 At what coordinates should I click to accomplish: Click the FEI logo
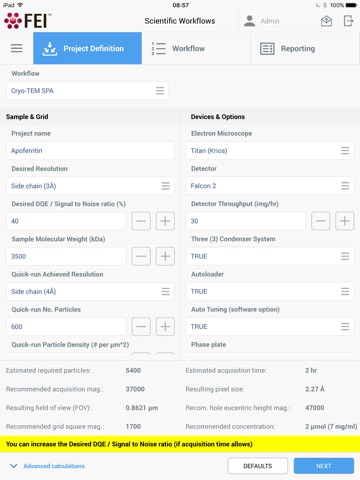point(28,21)
